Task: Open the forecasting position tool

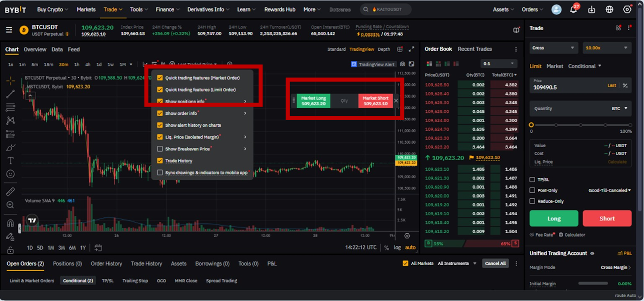Action: (x=10, y=134)
